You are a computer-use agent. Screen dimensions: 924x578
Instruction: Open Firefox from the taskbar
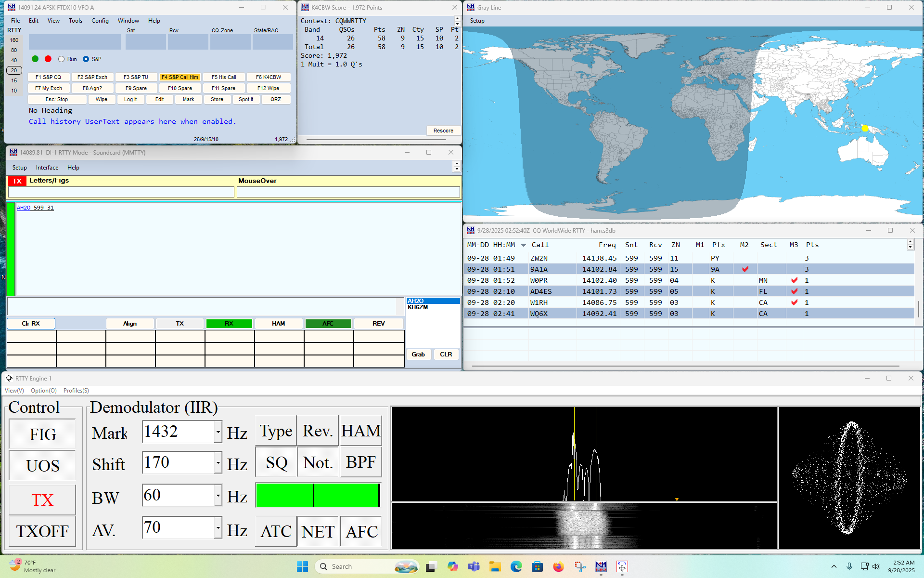click(x=558, y=566)
